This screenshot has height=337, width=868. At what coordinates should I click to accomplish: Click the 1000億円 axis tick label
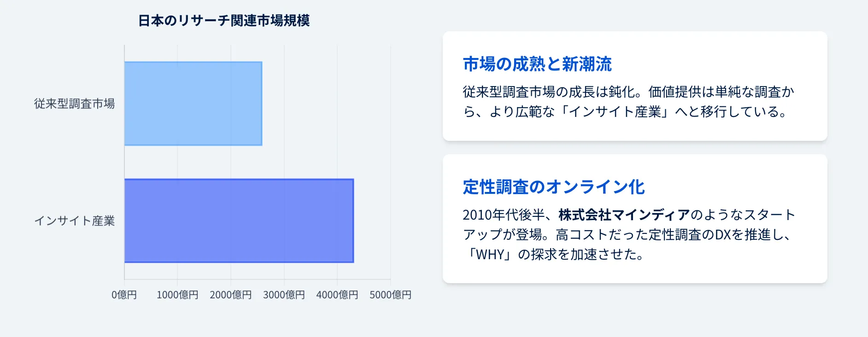[177, 295]
